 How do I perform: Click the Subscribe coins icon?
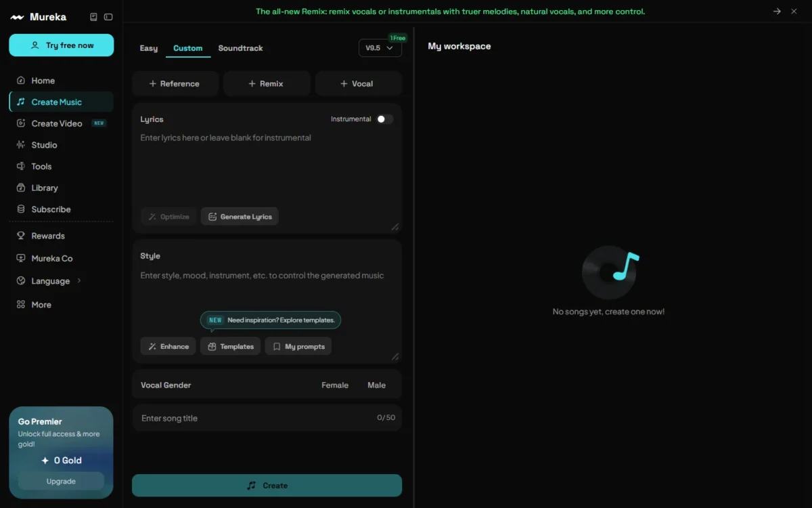click(21, 209)
